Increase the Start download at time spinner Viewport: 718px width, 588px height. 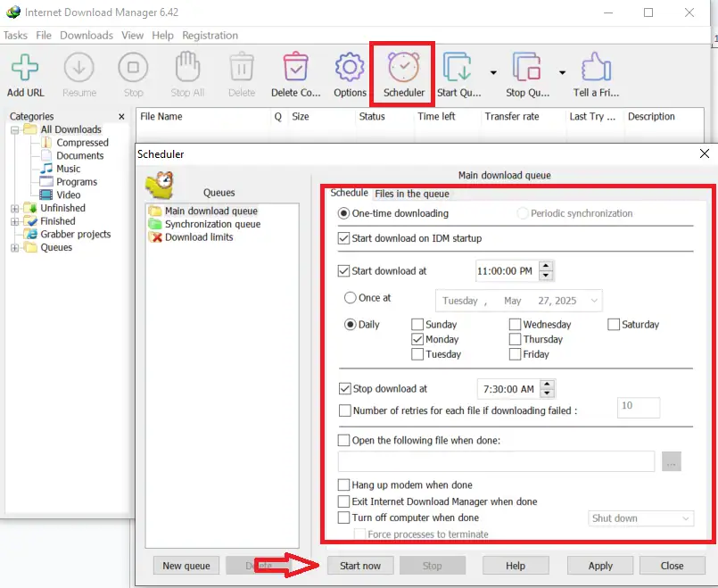547,267
